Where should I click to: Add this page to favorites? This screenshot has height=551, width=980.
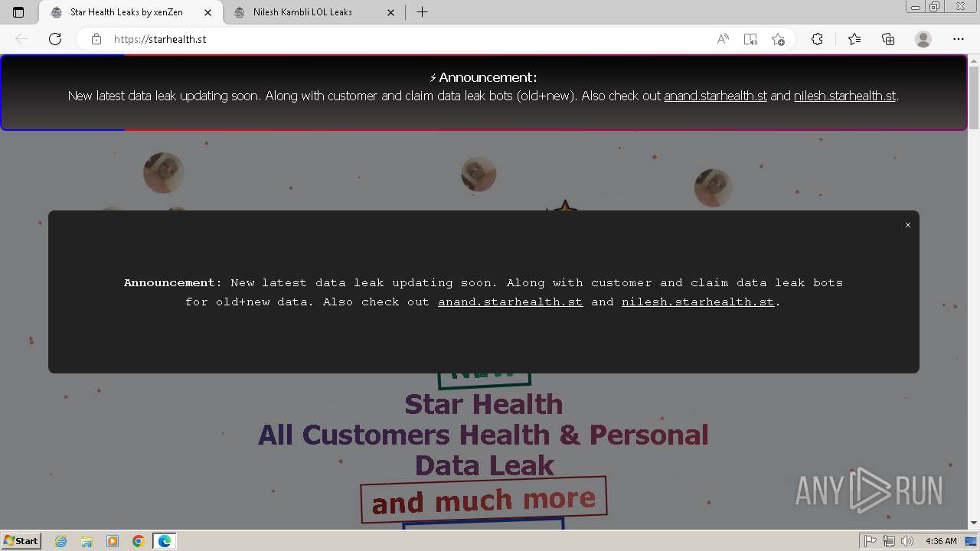pyautogui.click(x=778, y=39)
